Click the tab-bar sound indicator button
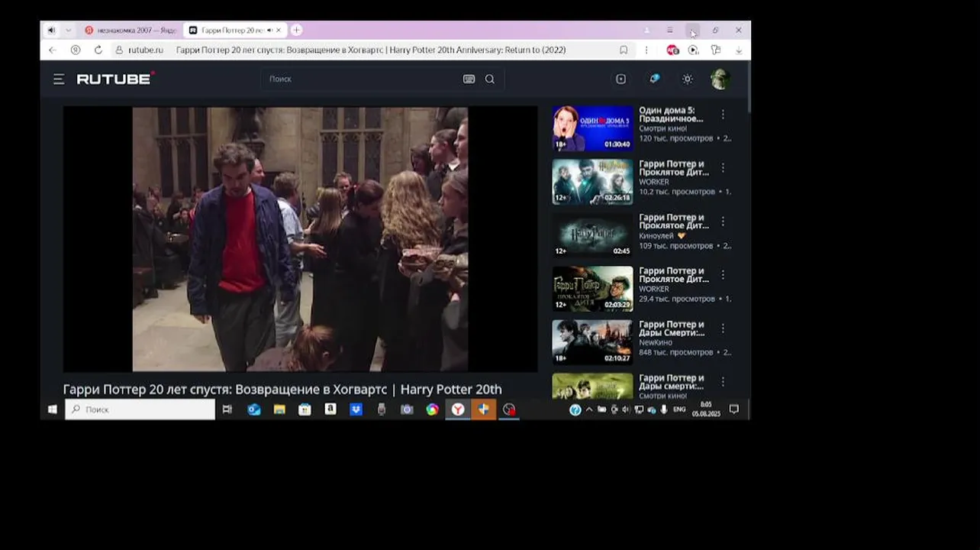The height and width of the screenshot is (550, 980). (x=51, y=30)
